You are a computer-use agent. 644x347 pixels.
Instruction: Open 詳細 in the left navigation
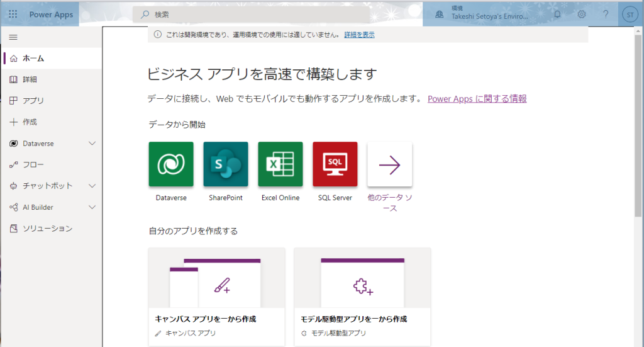(52, 79)
